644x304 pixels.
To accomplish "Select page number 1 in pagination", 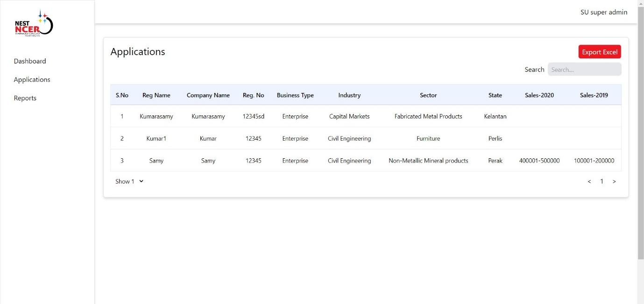I will tap(602, 182).
